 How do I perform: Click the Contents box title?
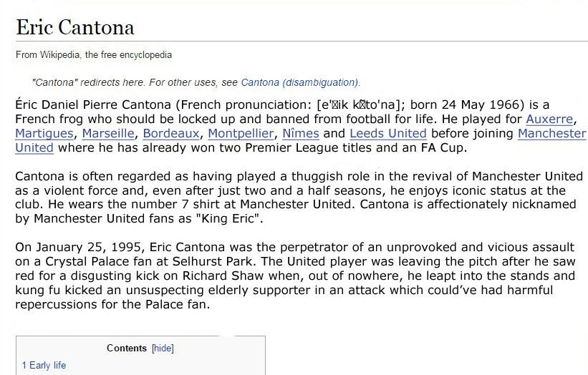tap(127, 349)
